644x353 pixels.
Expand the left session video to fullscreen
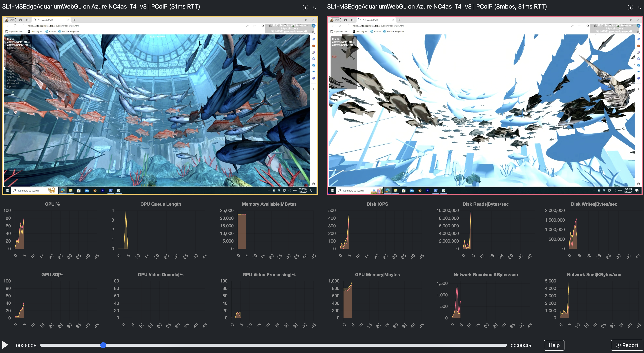(315, 8)
